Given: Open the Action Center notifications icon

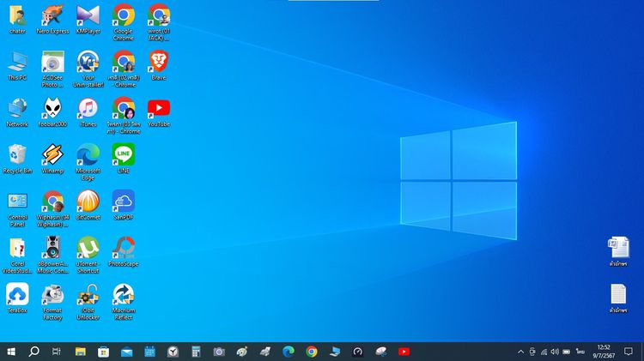Looking at the screenshot, I should pos(628,352).
